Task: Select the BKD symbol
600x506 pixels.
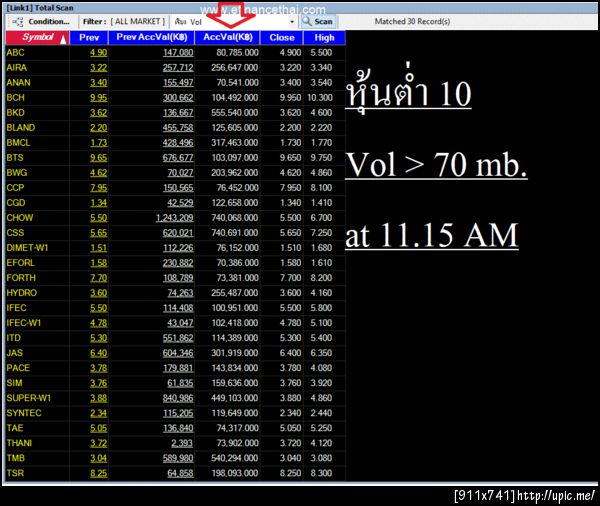Action: (15, 113)
